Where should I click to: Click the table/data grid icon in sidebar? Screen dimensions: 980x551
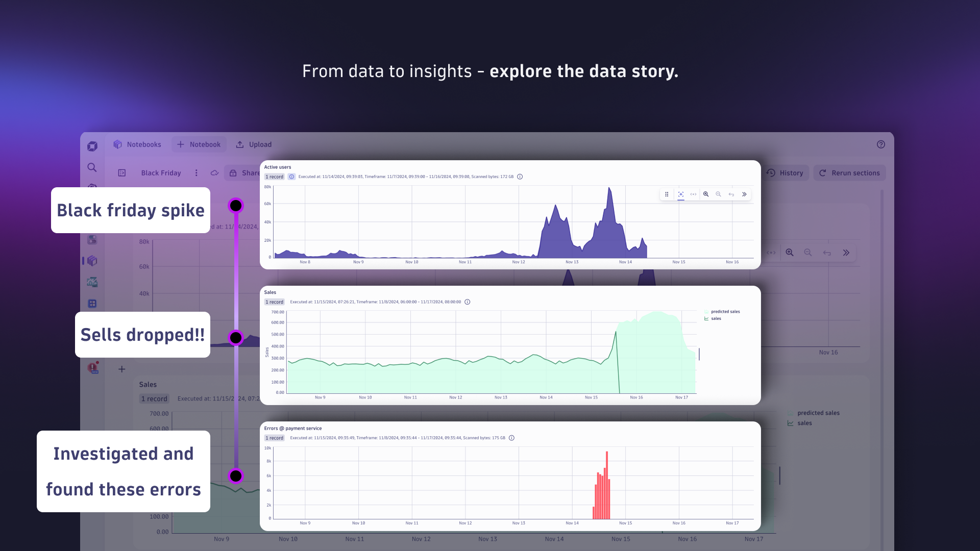point(92,304)
